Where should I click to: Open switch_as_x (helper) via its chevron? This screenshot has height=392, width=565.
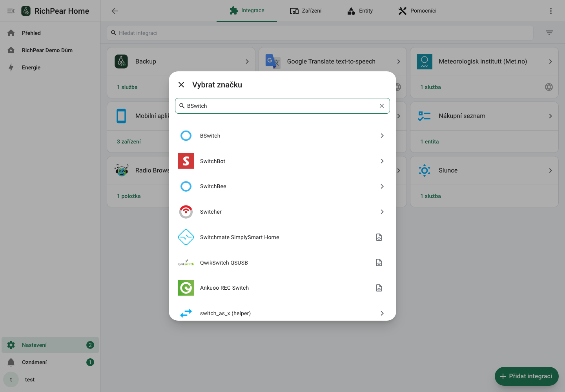pyautogui.click(x=382, y=313)
